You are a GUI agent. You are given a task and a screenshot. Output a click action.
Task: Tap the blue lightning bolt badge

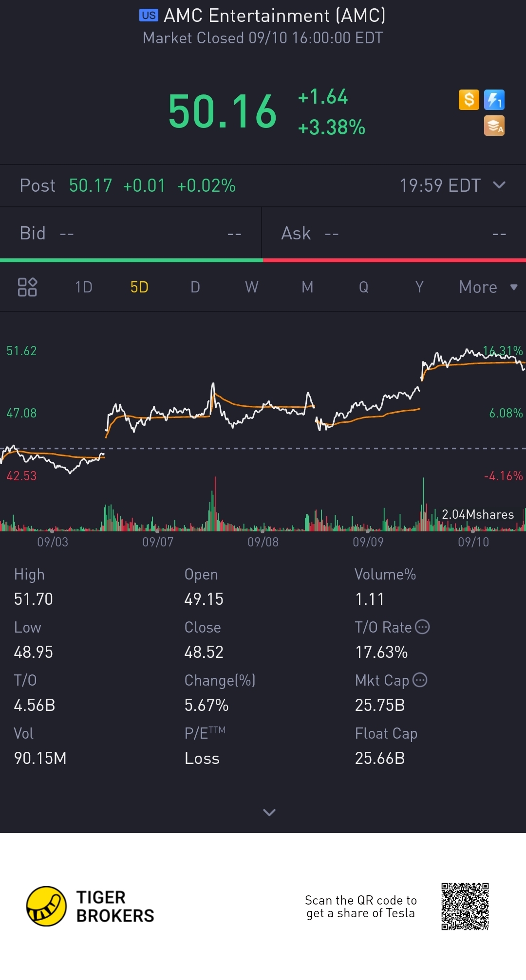[494, 100]
